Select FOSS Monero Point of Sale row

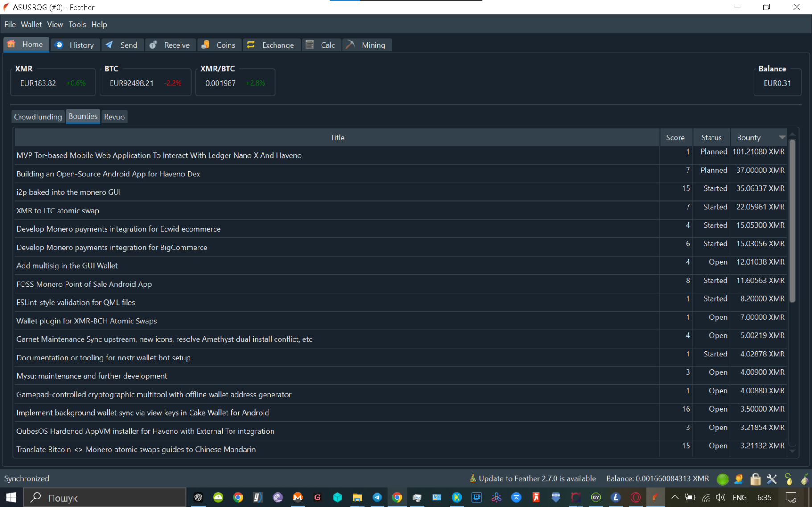400,284
